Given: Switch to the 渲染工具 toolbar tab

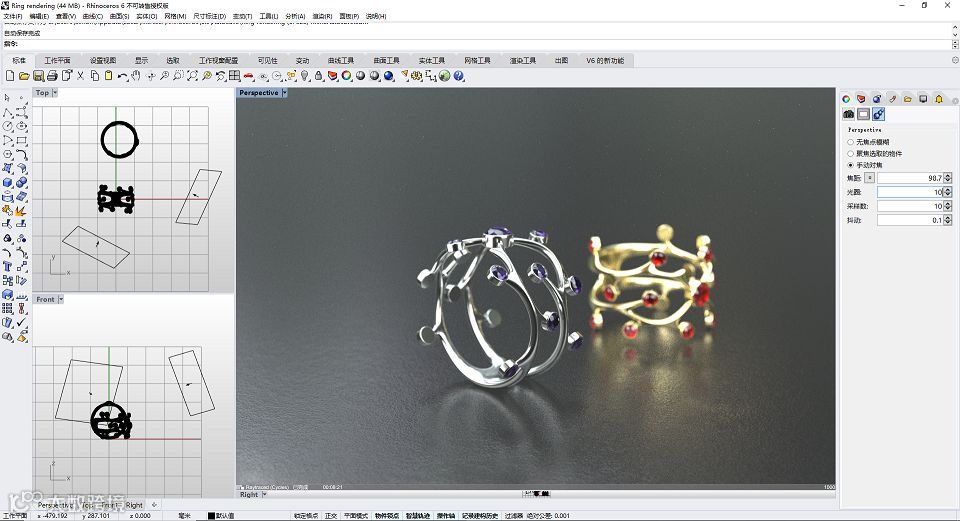Looking at the screenshot, I should [x=523, y=61].
